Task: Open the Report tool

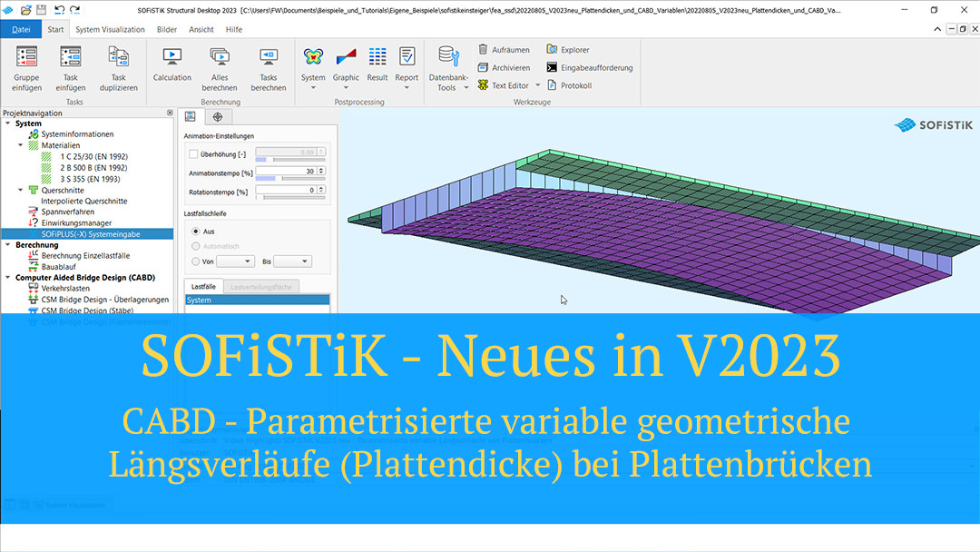Action: (407, 65)
